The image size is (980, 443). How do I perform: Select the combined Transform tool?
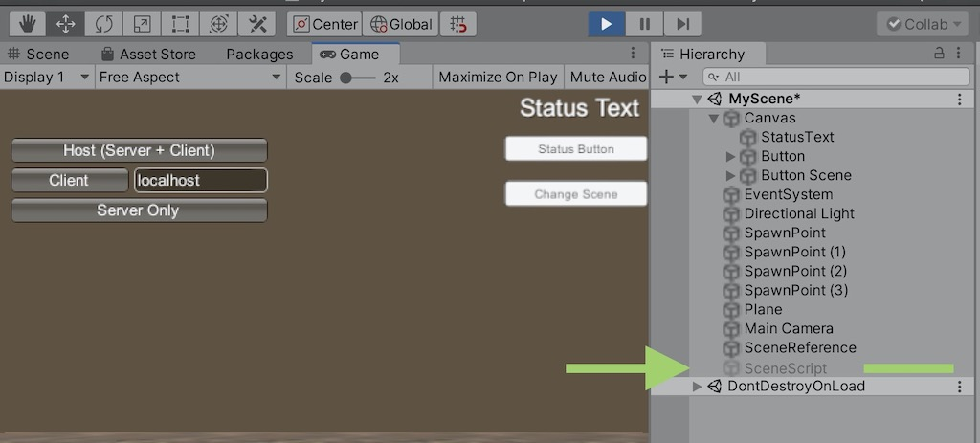[219, 24]
